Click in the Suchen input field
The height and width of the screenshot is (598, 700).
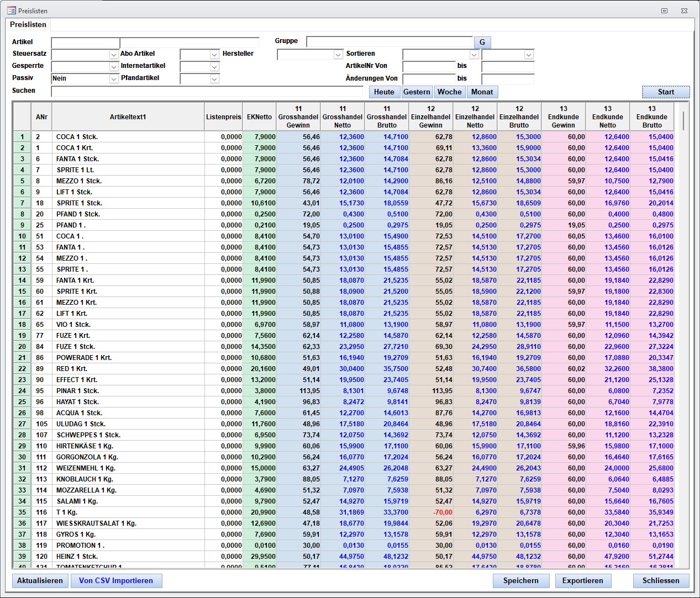pos(207,92)
